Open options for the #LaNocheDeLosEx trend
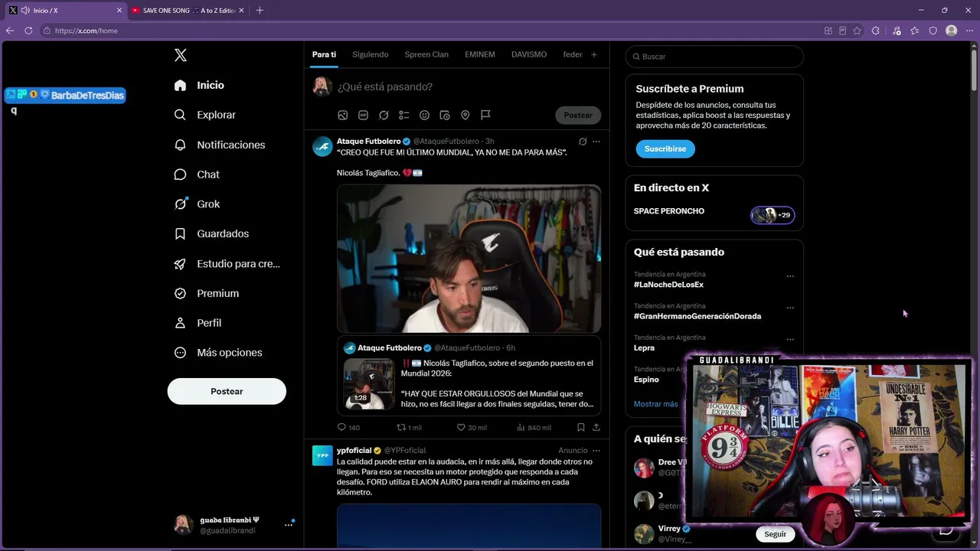 [x=790, y=276]
